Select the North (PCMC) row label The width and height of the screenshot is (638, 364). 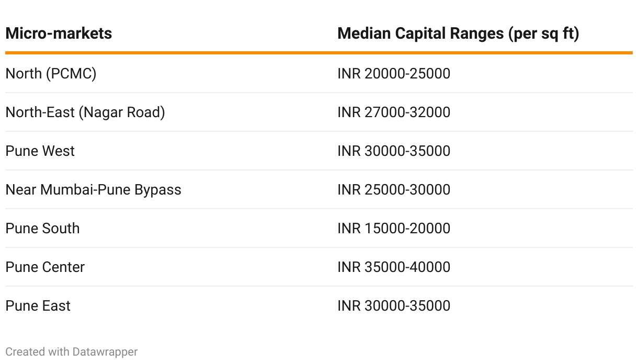coord(51,74)
